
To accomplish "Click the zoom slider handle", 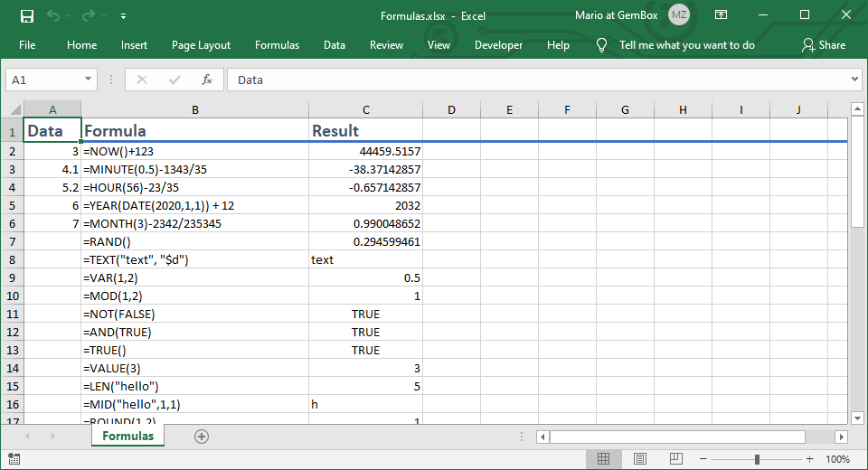I will click(757, 459).
